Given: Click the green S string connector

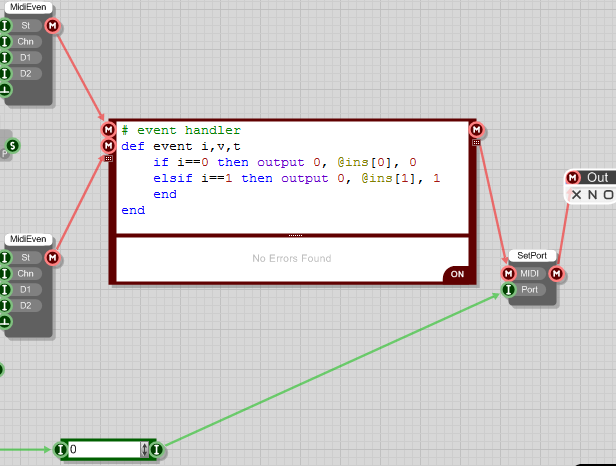Looking at the screenshot, I should [x=14, y=147].
